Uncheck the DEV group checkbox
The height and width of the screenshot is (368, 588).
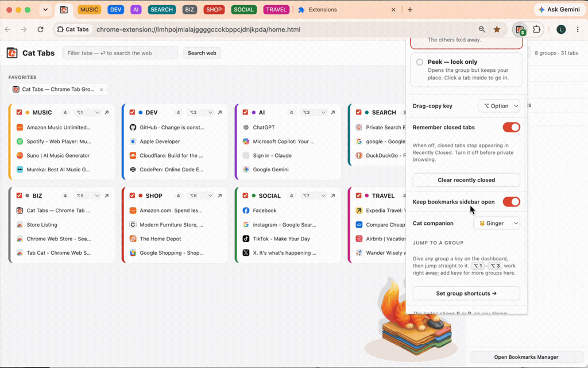[x=132, y=112]
